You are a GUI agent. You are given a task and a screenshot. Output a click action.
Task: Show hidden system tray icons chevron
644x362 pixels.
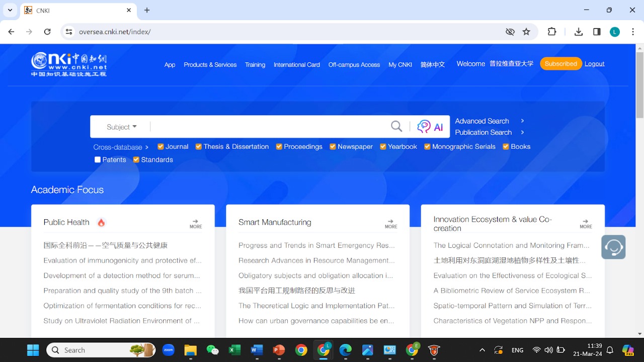(482, 350)
